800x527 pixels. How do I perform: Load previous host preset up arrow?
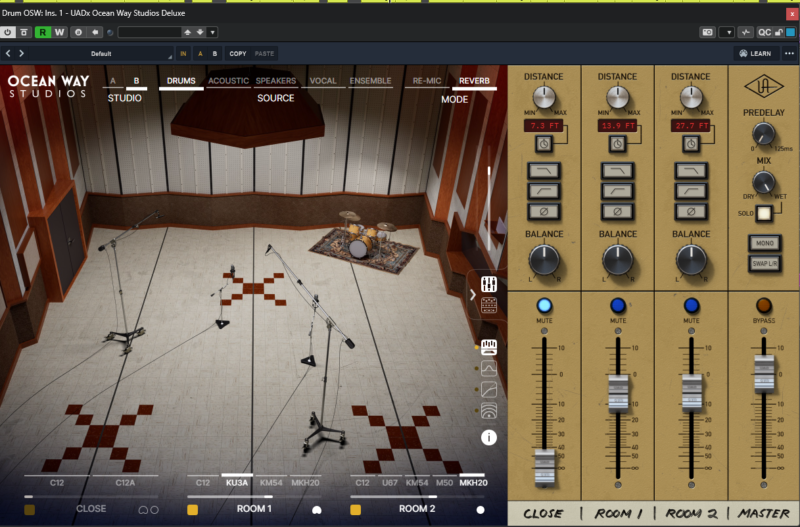pos(188,32)
